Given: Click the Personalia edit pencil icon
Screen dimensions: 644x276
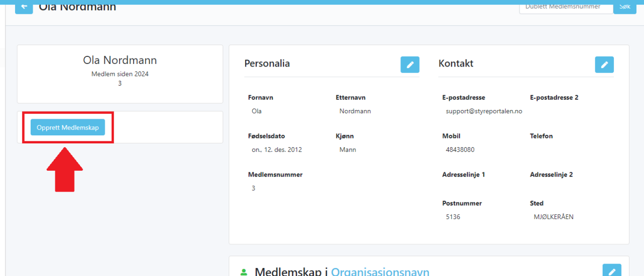Looking at the screenshot, I should 410,64.
